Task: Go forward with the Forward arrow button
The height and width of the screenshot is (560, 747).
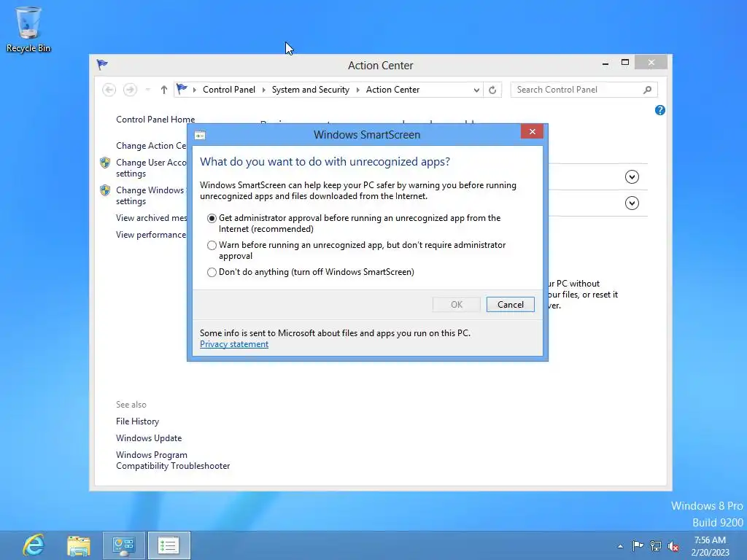Action: click(130, 90)
